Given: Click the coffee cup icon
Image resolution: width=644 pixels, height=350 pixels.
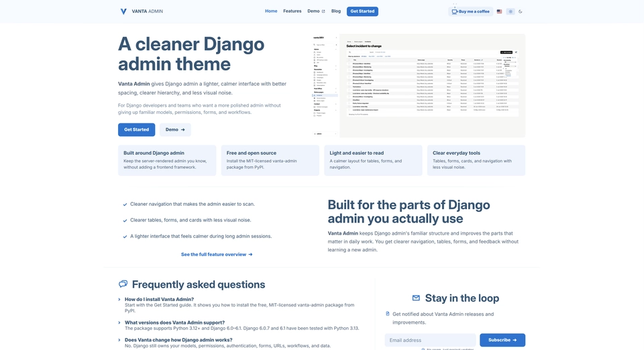Looking at the screenshot, I should pos(454,11).
